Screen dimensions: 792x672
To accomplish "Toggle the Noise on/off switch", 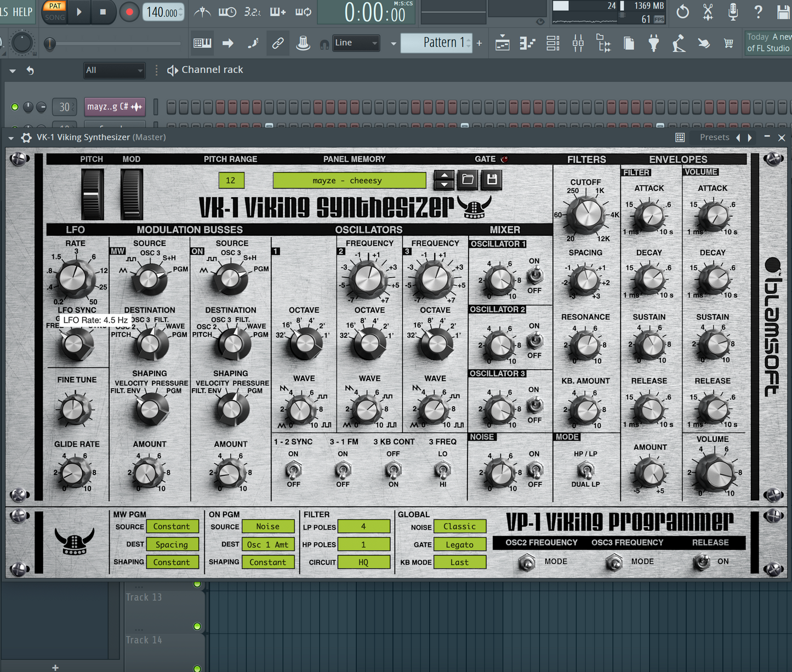I will [x=534, y=469].
